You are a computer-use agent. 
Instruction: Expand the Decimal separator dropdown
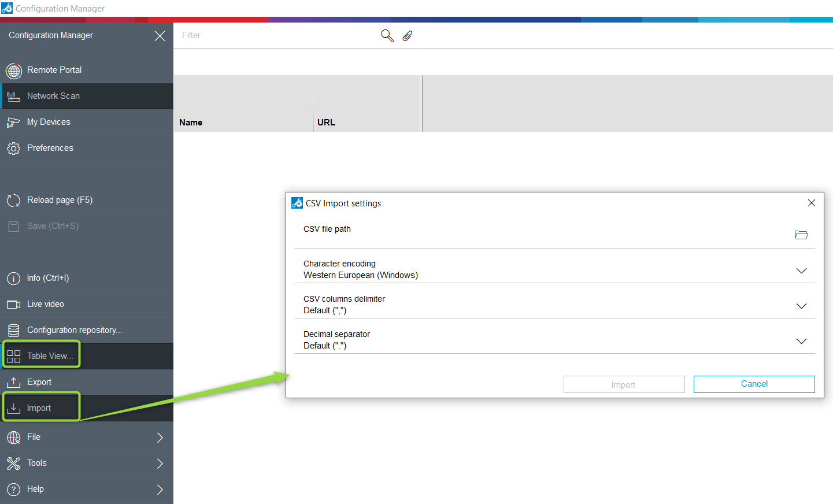801,341
